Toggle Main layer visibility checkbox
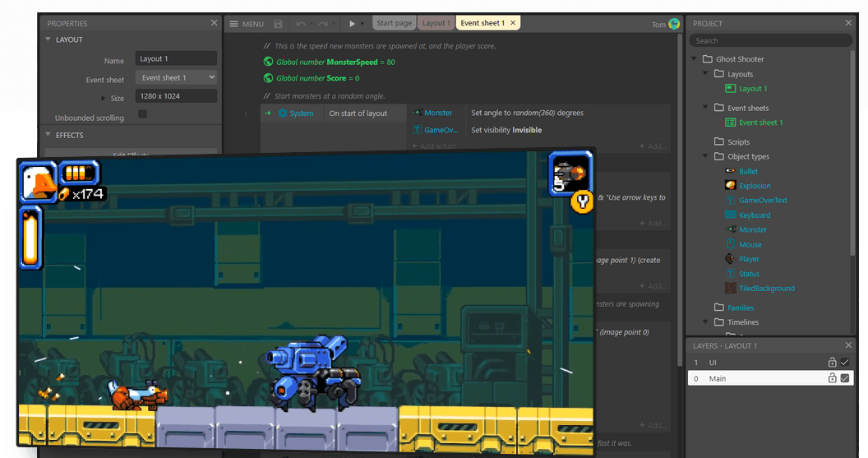This screenshot has width=868, height=458. click(845, 378)
